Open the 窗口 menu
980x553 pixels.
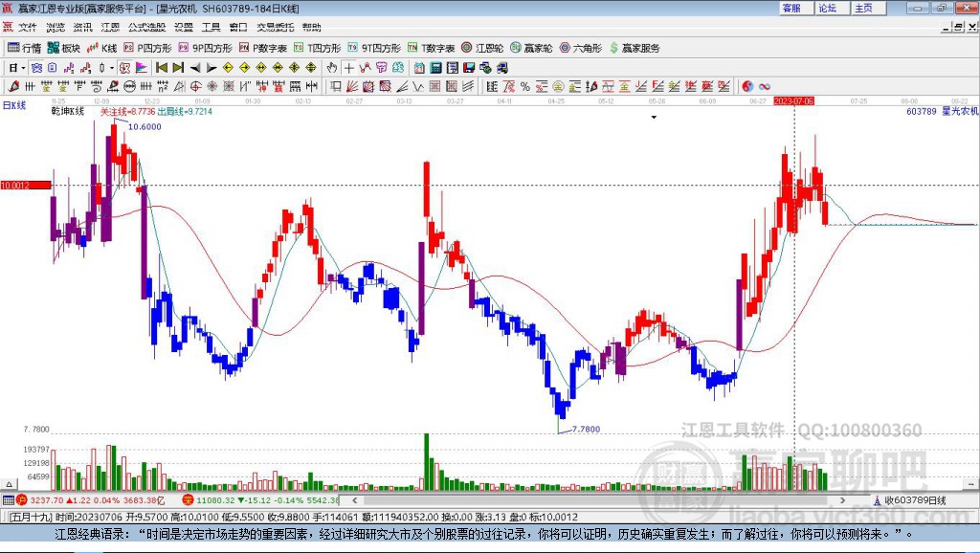[238, 27]
